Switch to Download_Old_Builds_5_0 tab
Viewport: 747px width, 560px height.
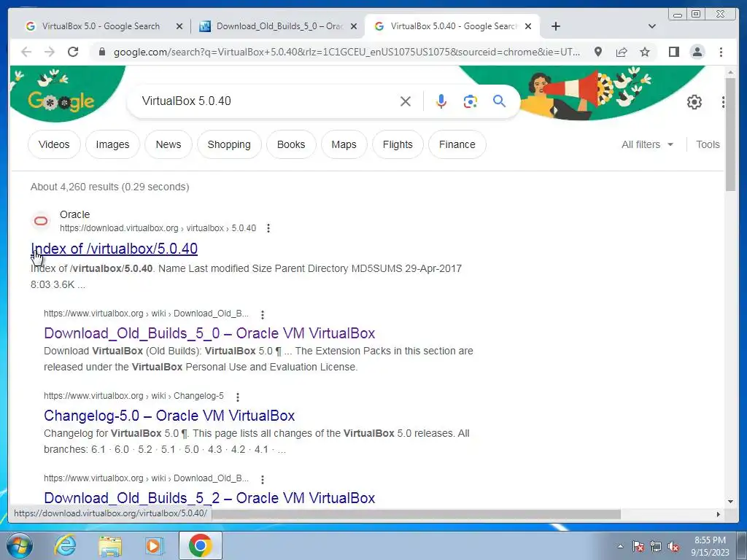pos(279,26)
